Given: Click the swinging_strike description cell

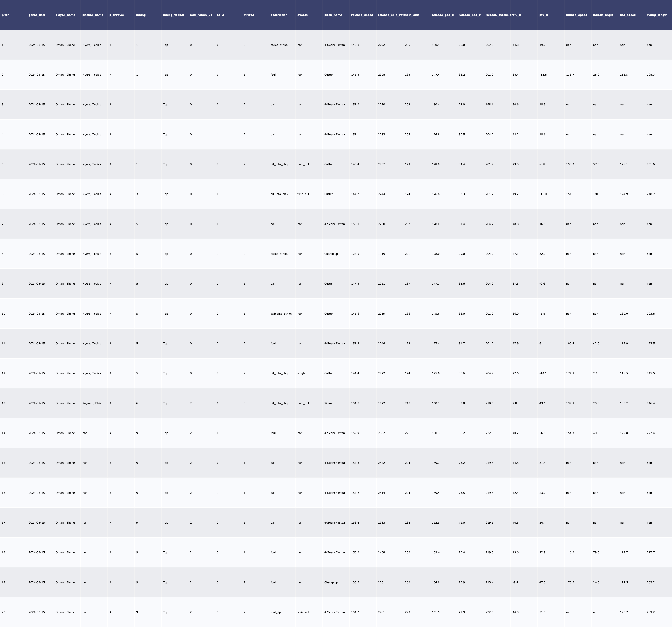Looking at the screenshot, I should [281, 314].
